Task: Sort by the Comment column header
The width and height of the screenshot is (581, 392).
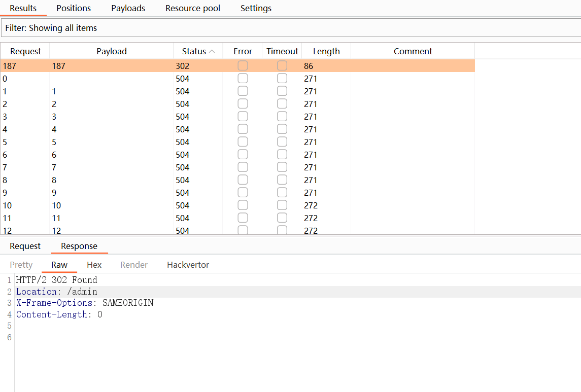Action: tap(413, 51)
